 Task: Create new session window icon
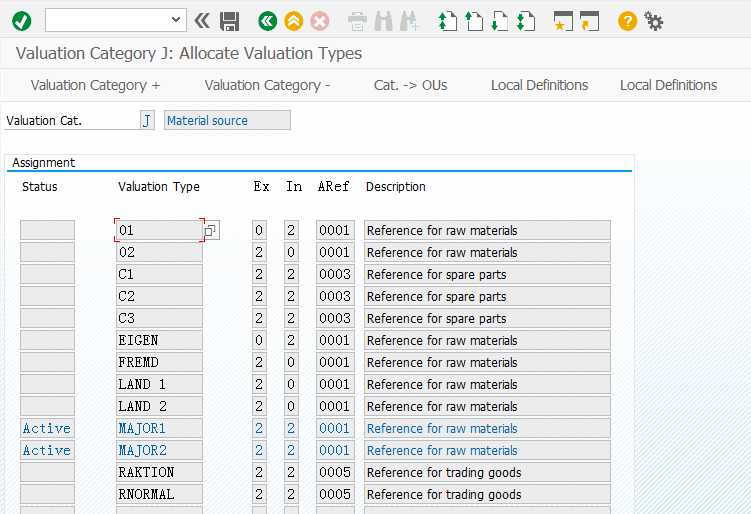[563, 21]
